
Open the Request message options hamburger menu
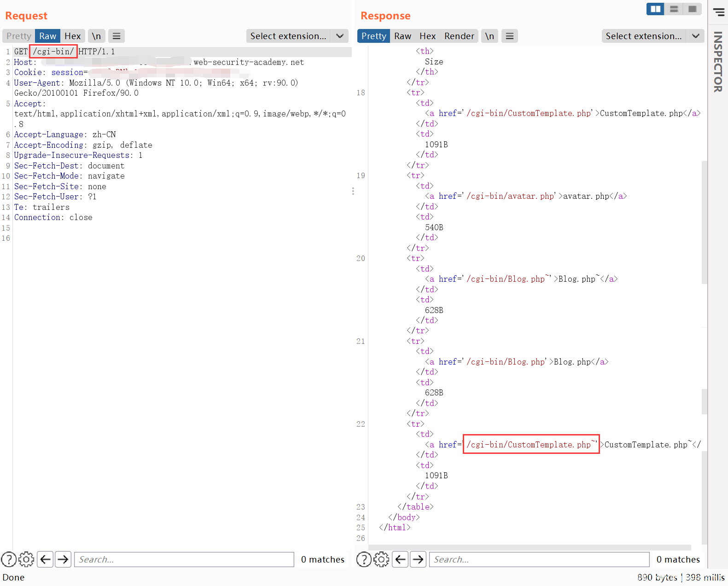[x=116, y=36]
